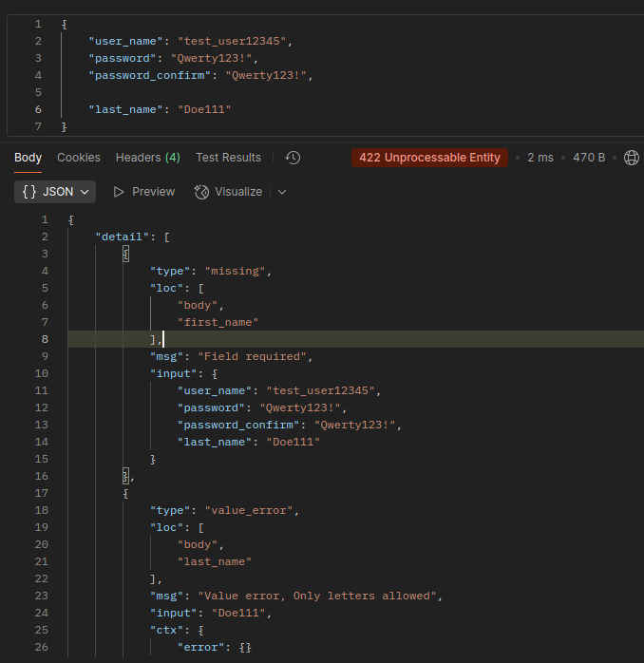Click response line number 8
The height and width of the screenshot is (663, 644).
point(45,339)
